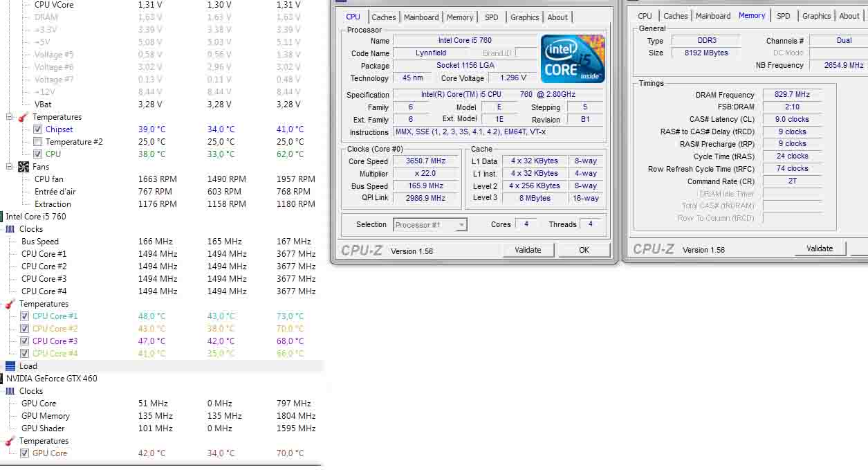The image size is (868, 470).
Task: Click the memory Type value DDR3
Action: (x=706, y=41)
